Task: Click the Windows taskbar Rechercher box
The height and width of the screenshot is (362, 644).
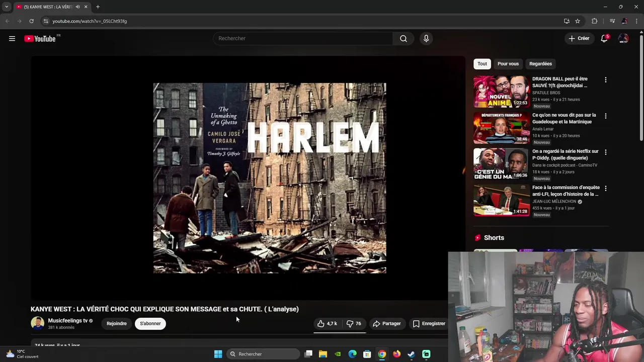Action: [263, 354]
